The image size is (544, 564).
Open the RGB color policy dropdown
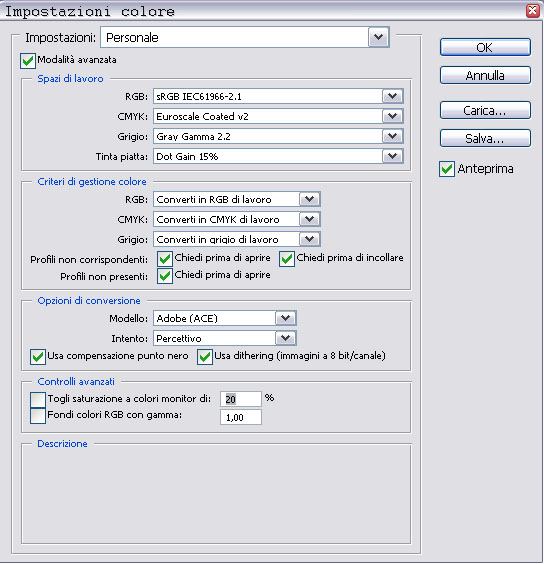(x=309, y=199)
